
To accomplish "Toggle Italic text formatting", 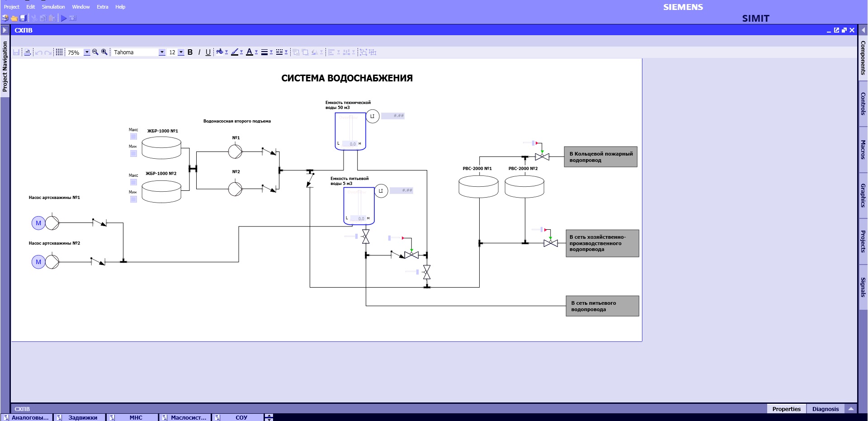I will [x=199, y=52].
